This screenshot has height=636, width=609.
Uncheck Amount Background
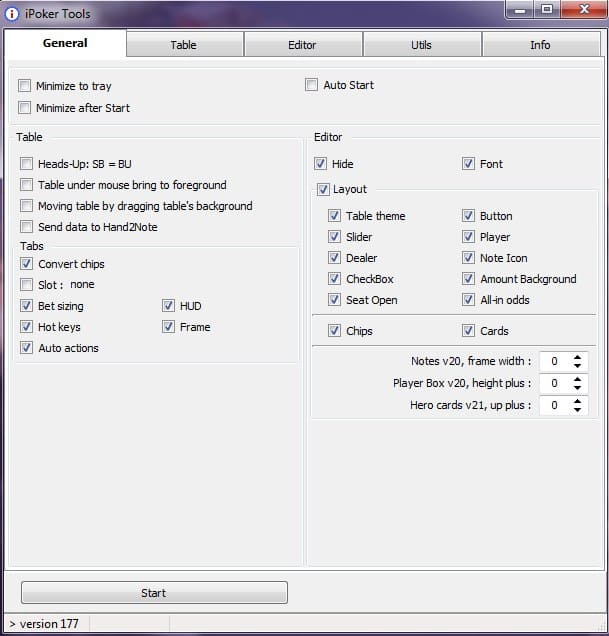pos(468,279)
